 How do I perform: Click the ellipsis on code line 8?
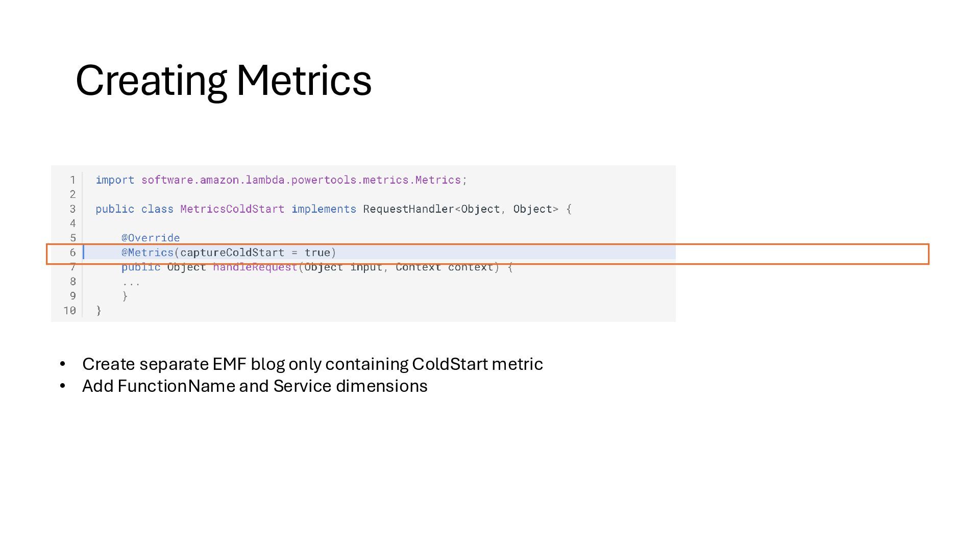click(x=131, y=283)
